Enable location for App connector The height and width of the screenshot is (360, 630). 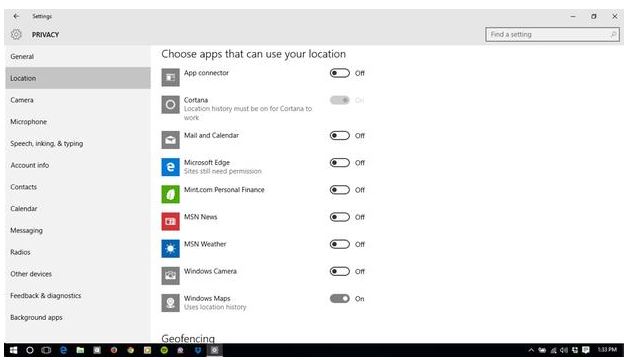[x=340, y=73]
